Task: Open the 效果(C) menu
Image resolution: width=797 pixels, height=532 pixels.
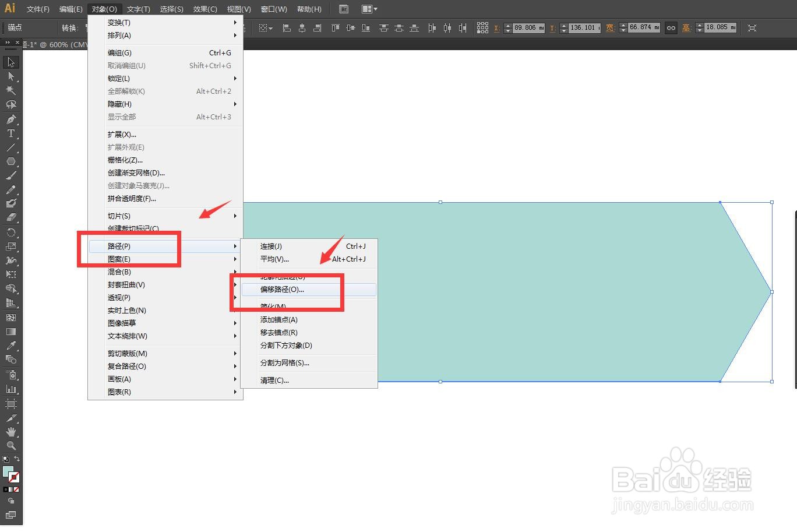Action: [x=205, y=9]
